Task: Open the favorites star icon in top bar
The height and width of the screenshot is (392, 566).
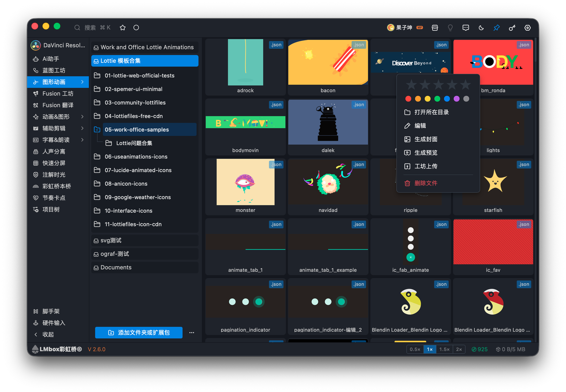Action: pos(123,28)
